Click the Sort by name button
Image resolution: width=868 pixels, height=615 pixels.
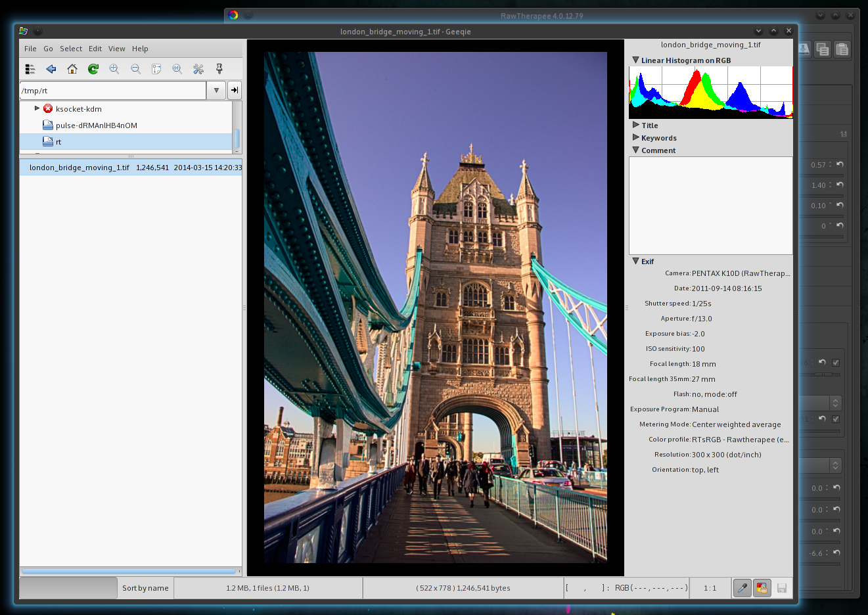(145, 588)
